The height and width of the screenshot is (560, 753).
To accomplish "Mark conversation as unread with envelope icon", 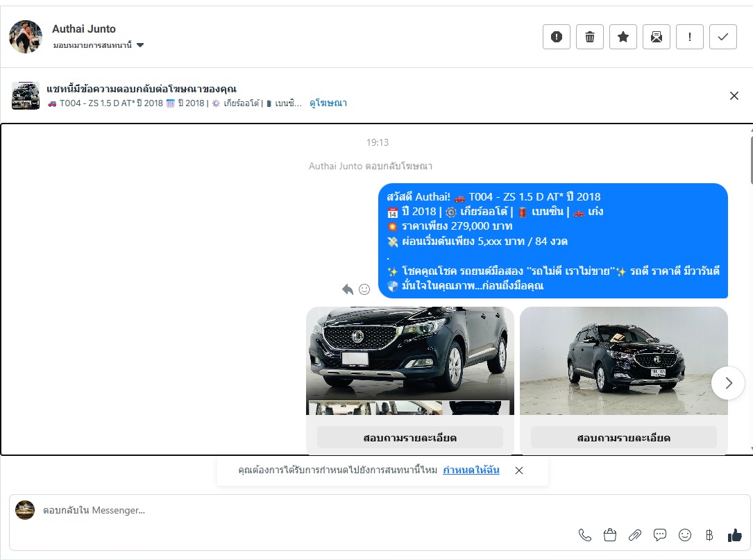I will (x=656, y=37).
